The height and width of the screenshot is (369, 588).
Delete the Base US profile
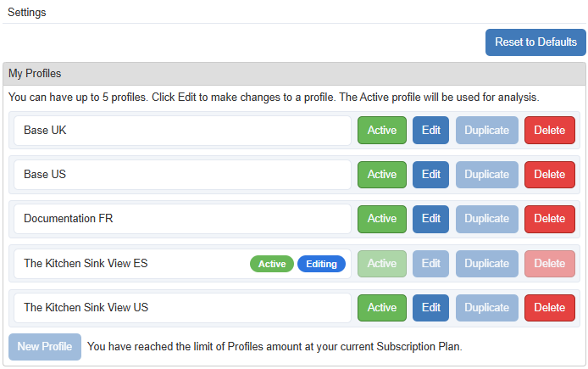pos(549,175)
